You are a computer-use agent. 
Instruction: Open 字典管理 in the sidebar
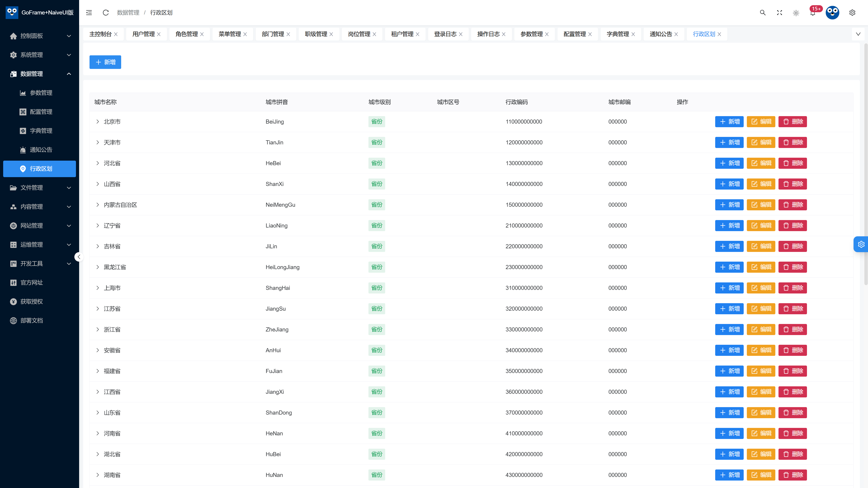coord(39,131)
